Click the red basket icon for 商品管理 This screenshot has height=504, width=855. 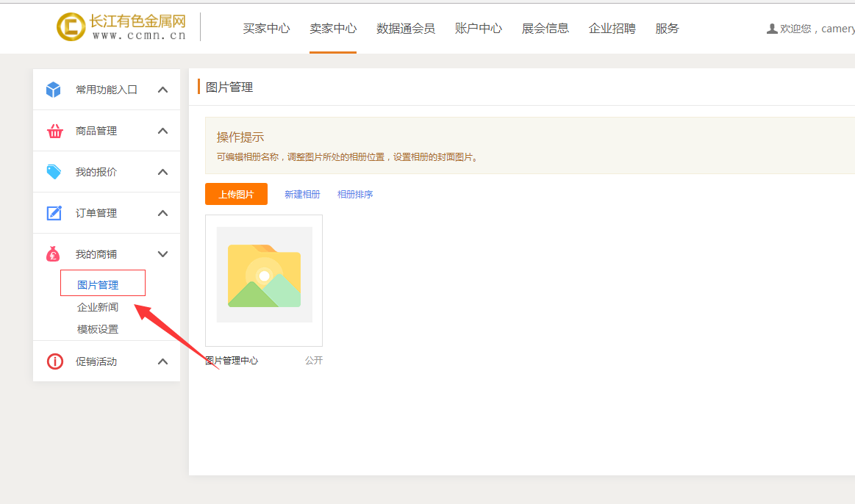click(x=54, y=131)
